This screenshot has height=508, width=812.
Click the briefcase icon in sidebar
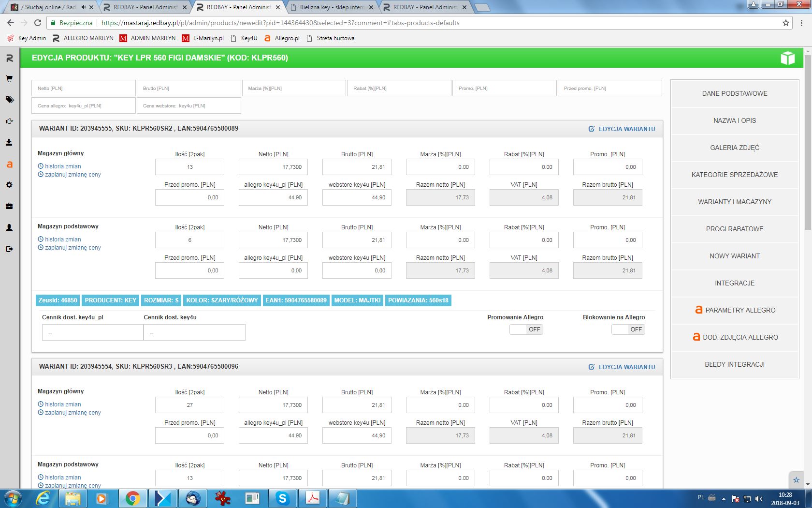click(x=9, y=206)
